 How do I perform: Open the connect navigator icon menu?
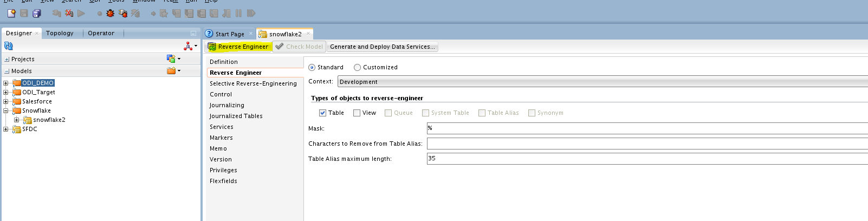click(x=190, y=46)
